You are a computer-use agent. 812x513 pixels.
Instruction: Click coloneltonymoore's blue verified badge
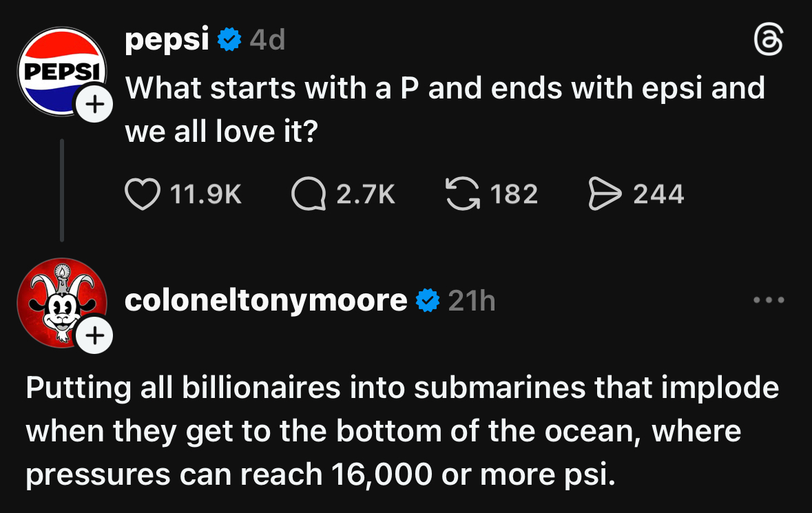427,301
